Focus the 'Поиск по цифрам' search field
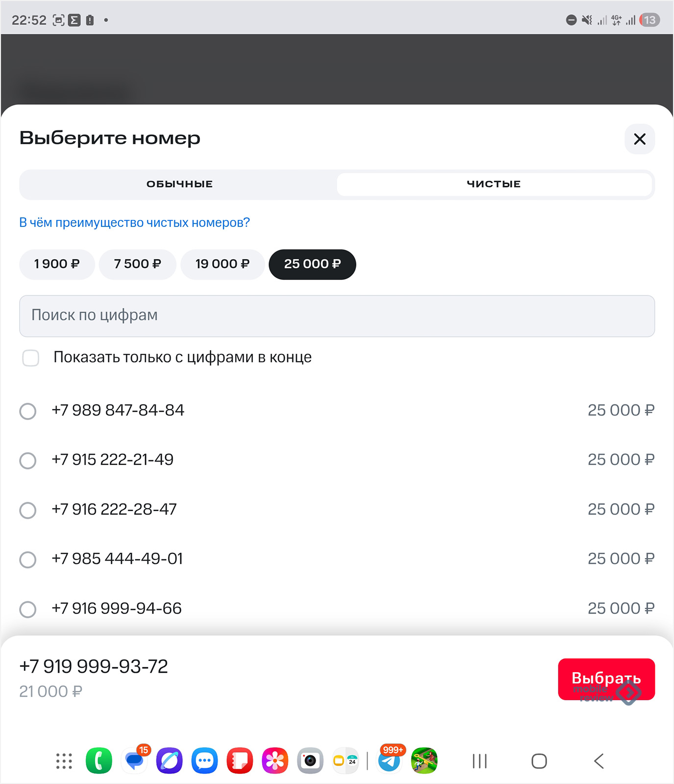This screenshot has height=784, width=674. [x=337, y=316]
